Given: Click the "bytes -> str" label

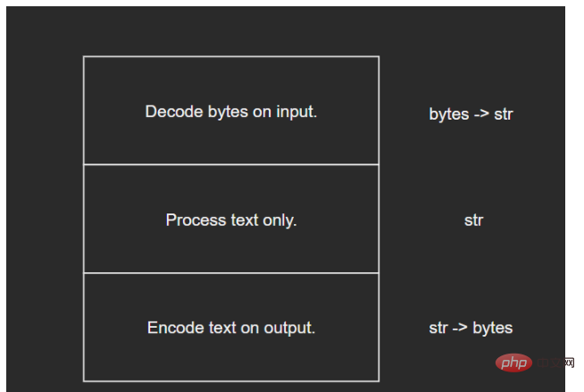Looking at the screenshot, I should 471,114.
